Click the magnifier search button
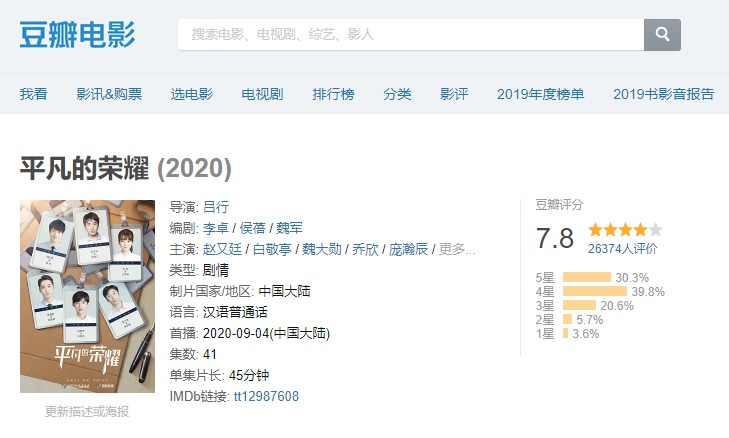 pyautogui.click(x=662, y=35)
